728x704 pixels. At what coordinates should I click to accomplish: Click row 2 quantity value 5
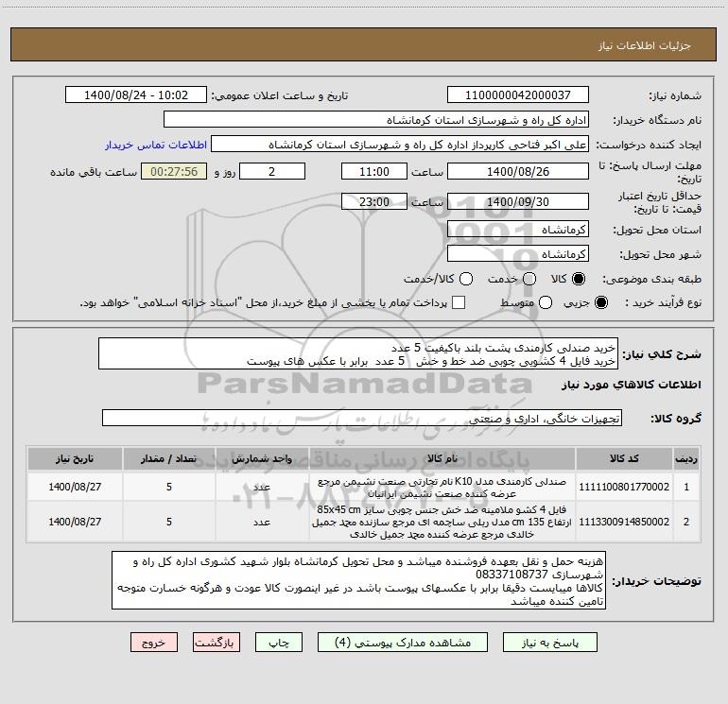click(x=169, y=522)
